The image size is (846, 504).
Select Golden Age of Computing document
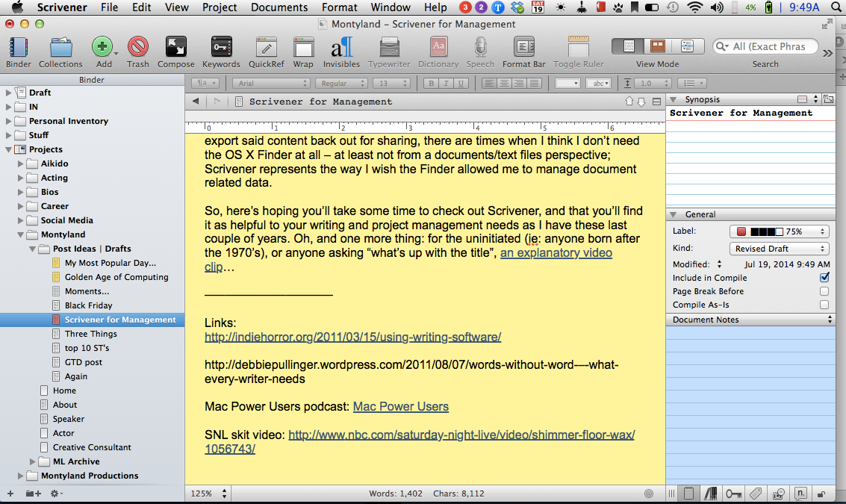tap(116, 277)
